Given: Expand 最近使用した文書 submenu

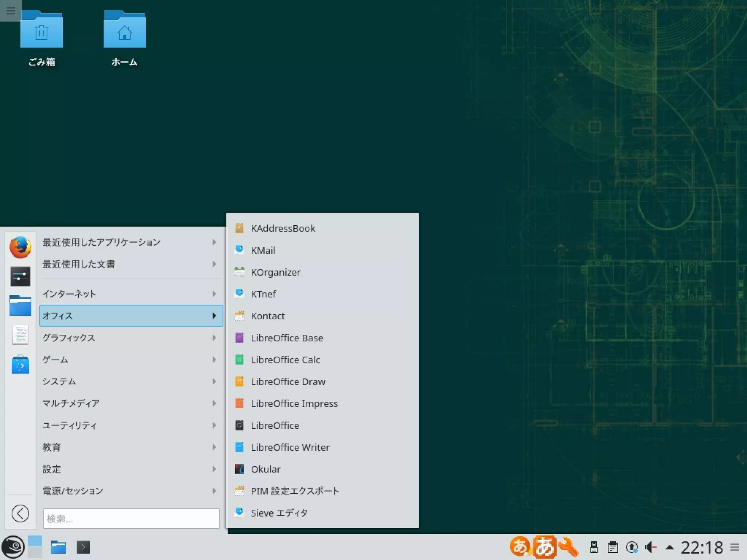Looking at the screenshot, I should (131, 264).
